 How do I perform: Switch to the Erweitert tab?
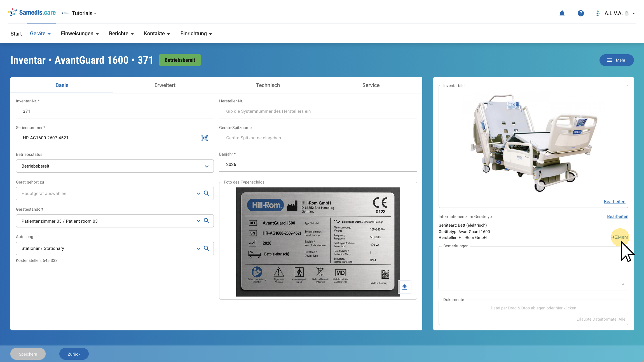[x=165, y=85]
